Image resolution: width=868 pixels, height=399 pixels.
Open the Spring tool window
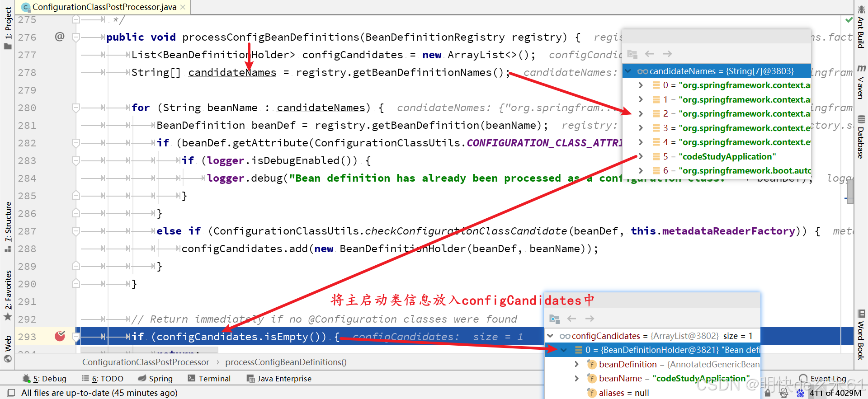[x=156, y=379]
